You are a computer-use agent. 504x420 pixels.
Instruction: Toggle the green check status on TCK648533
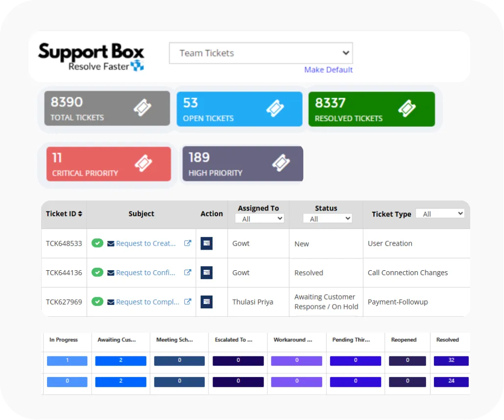click(x=97, y=243)
